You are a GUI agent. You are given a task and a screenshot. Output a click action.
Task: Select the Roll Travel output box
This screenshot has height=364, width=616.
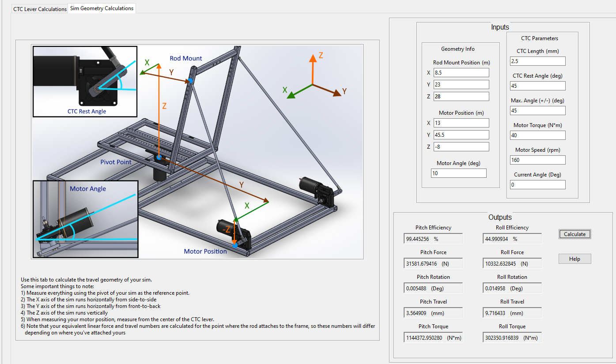point(512,313)
